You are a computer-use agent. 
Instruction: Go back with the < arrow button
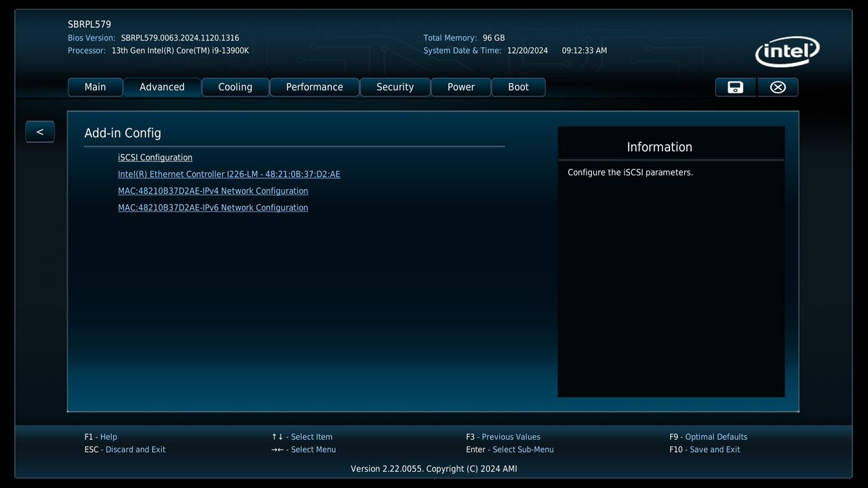(40, 131)
